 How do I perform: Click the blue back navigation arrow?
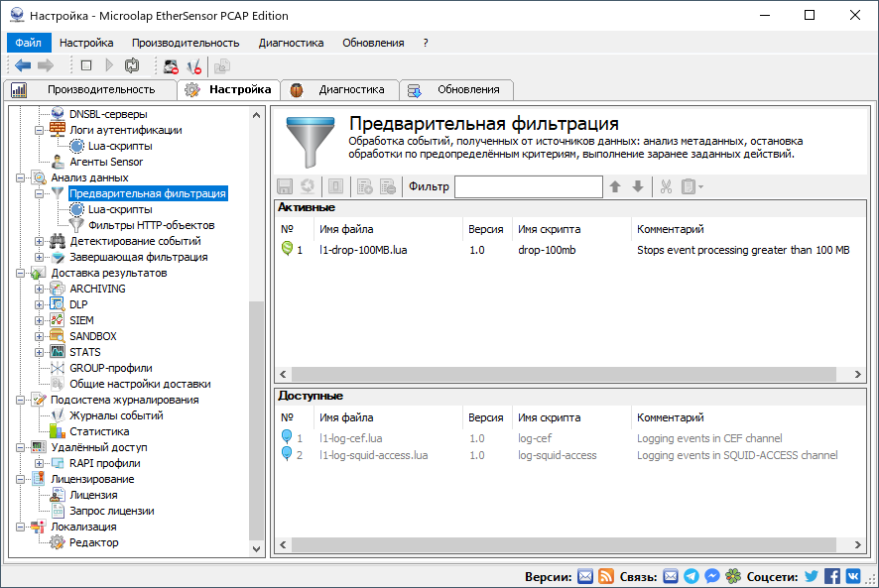coord(22,65)
